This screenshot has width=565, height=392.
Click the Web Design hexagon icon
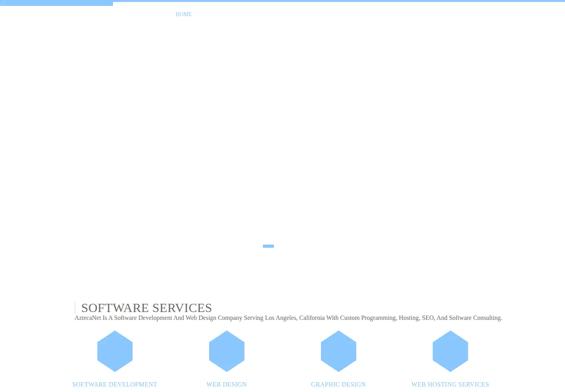(x=227, y=351)
